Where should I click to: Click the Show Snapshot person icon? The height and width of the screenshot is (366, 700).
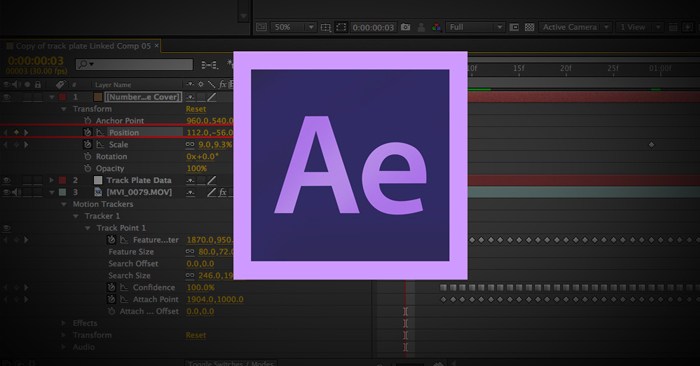click(421, 27)
